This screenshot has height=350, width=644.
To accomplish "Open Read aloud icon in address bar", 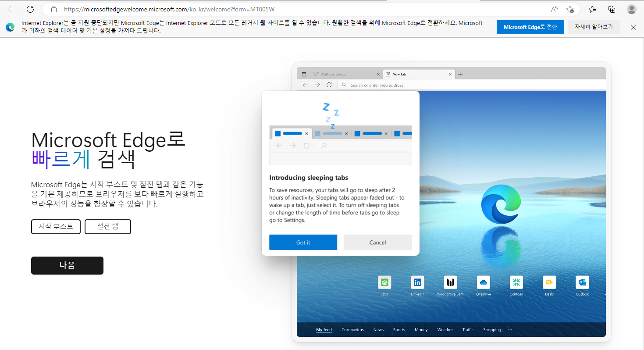I will (x=555, y=9).
